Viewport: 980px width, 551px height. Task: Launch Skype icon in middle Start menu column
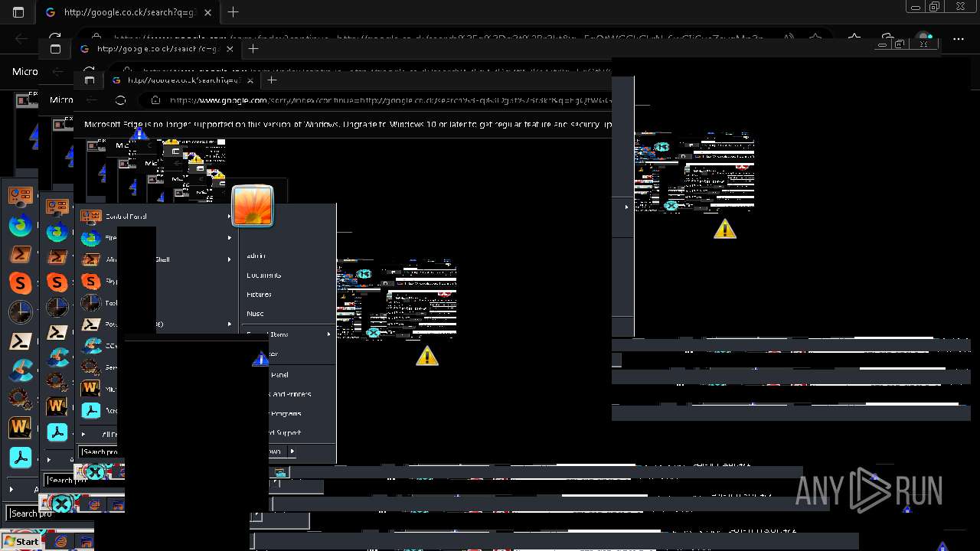pos(57,282)
